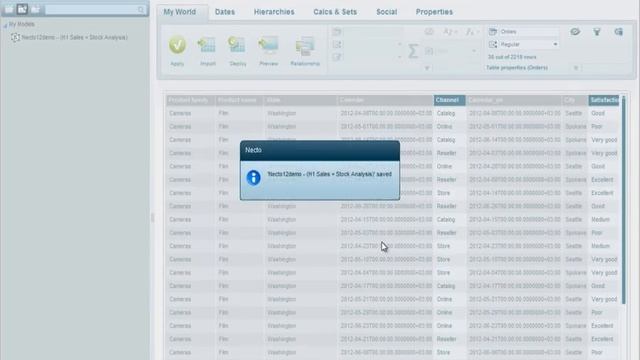Screen dimensions: 640x360
Task: Open the Dates tab
Action: click(225, 12)
